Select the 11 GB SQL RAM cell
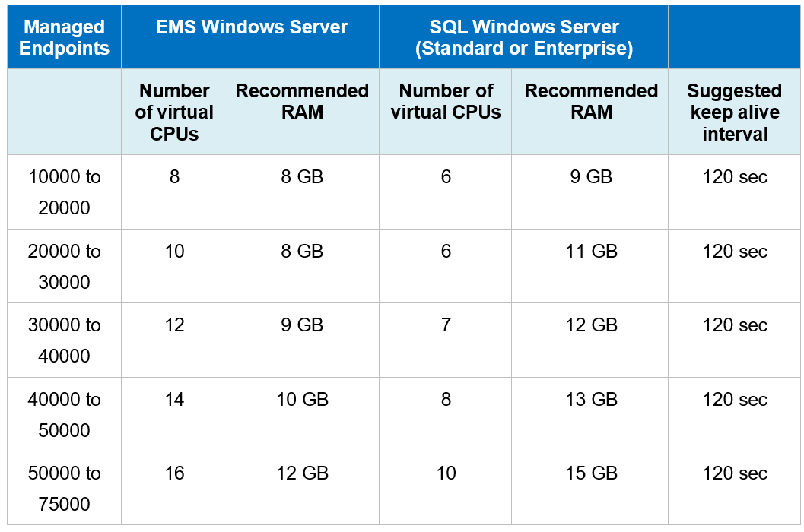Viewport: 804px width, 532px height. 591,252
